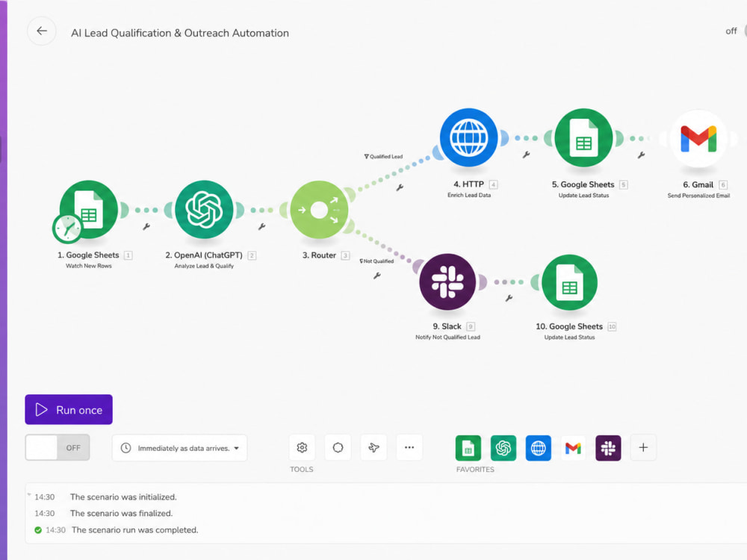The image size is (747, 560).
Task: Click the Notify Not Qualified Lead caption
Action: (447, 337)
